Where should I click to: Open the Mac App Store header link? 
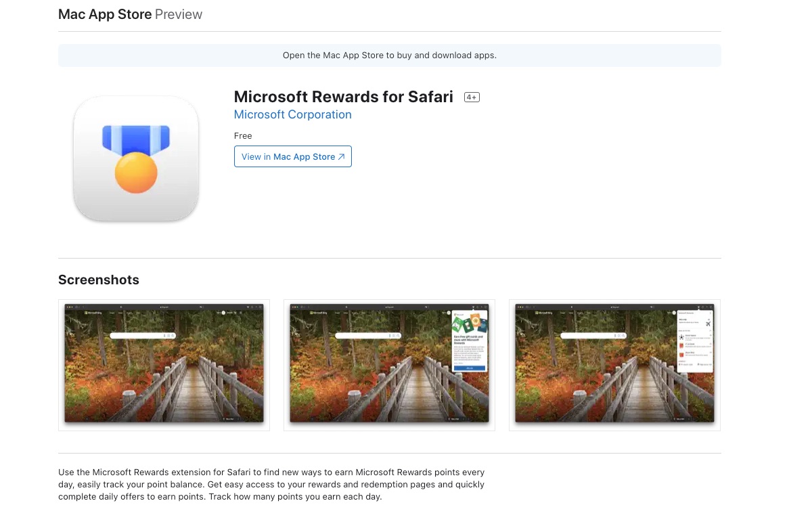(x=105, y=14)
